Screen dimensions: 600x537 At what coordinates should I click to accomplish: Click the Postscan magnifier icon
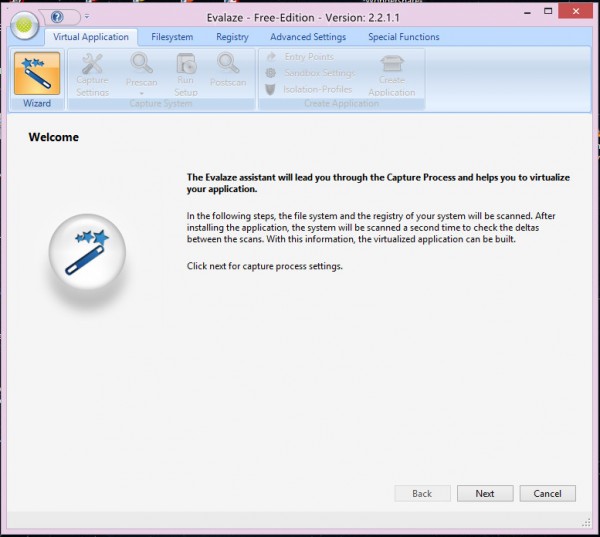(228, 63)
